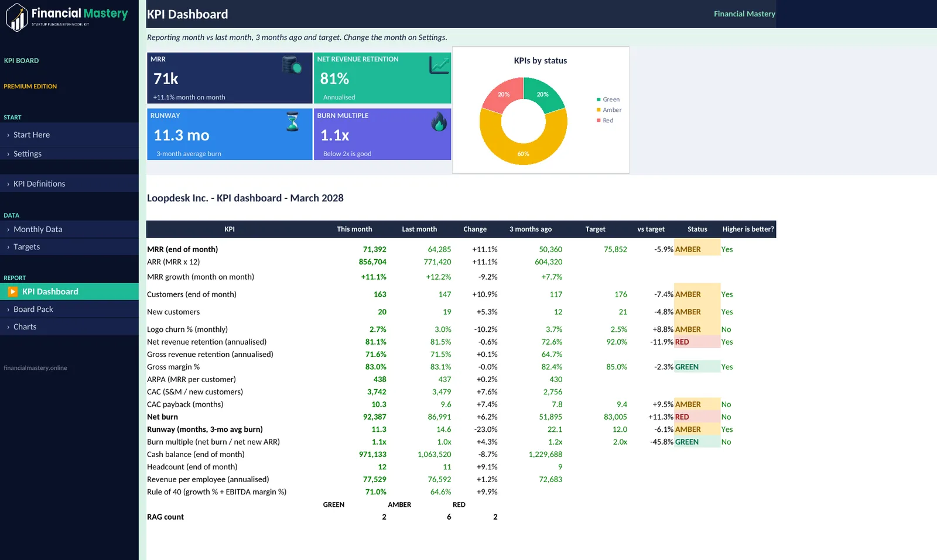Open the Board Pack report
The height and width of the screenshot is (560, 937).
pyautogui.click(x=69, y=309)
